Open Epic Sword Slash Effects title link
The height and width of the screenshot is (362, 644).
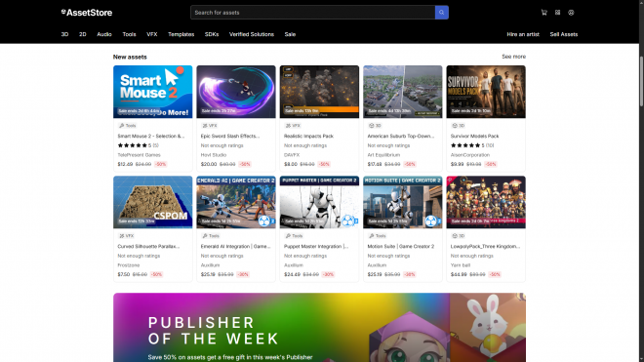[230, 136]
